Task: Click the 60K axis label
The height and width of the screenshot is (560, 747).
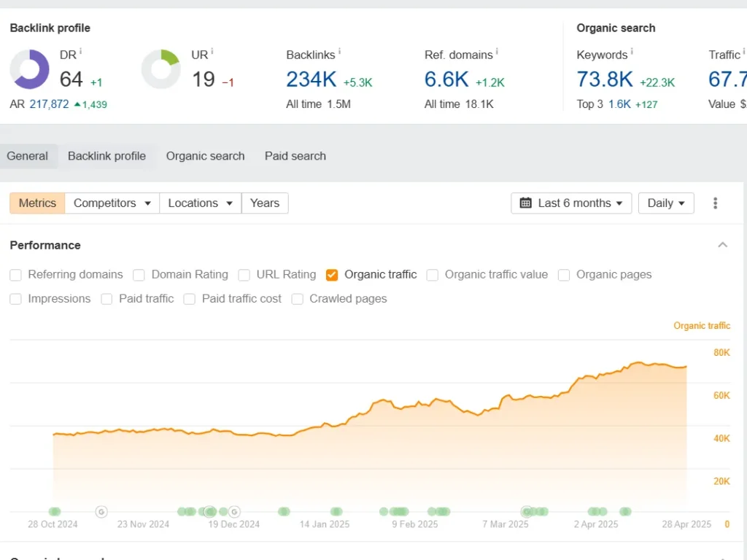Action: (721, 396)
